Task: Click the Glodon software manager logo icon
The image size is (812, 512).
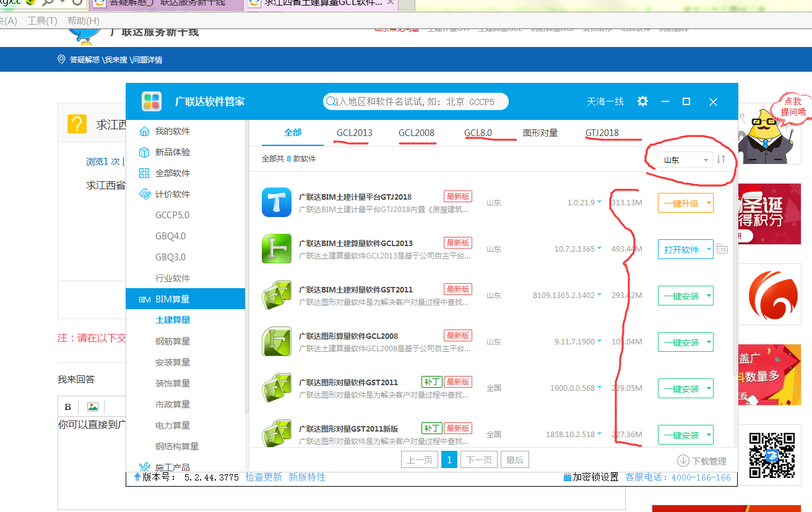Action: (x=152, y=101)
